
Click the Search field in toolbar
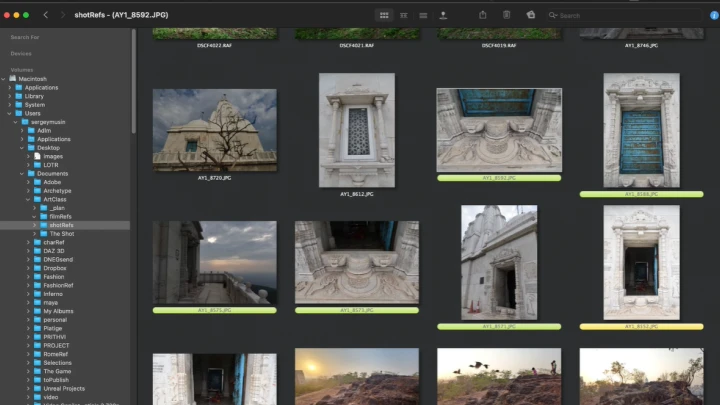tap(624, 15)
